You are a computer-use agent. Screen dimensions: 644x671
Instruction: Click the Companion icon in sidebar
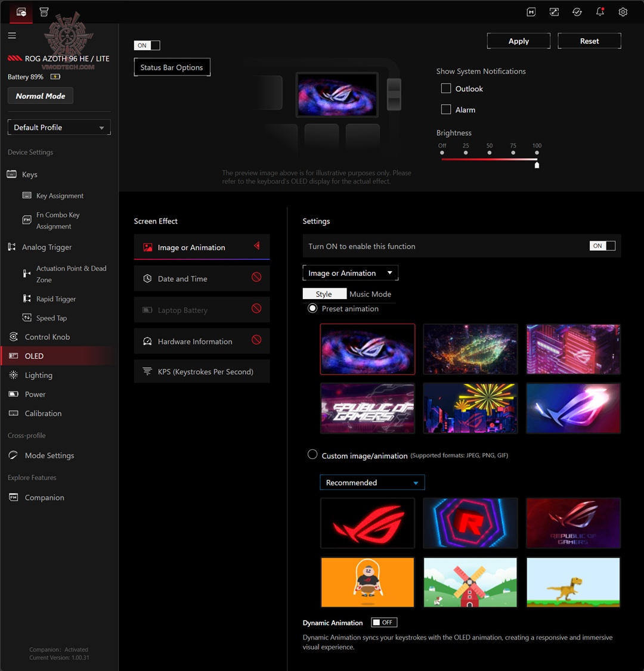(14, 497)
